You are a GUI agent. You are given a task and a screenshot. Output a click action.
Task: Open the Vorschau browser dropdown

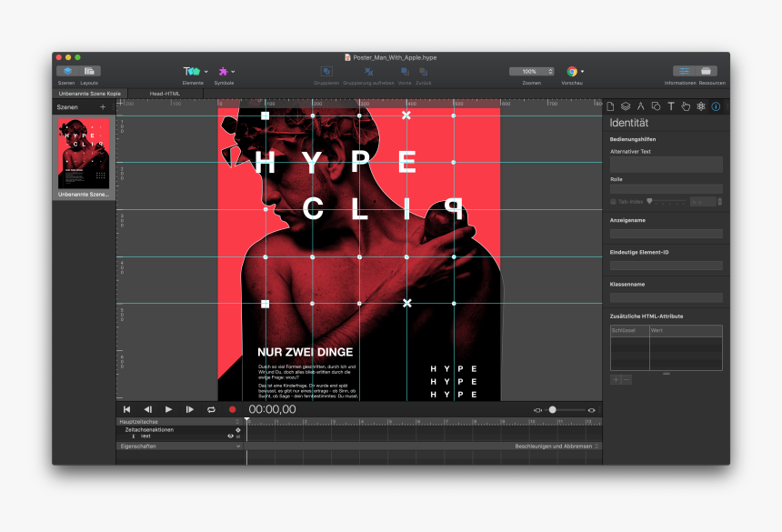[574, 71]
